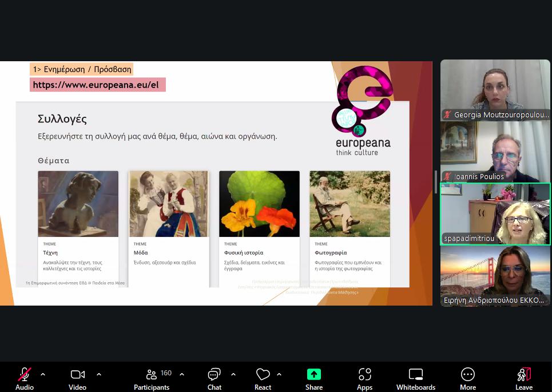
Task: Expand the chevron next to React
Action: click(279, 374)
